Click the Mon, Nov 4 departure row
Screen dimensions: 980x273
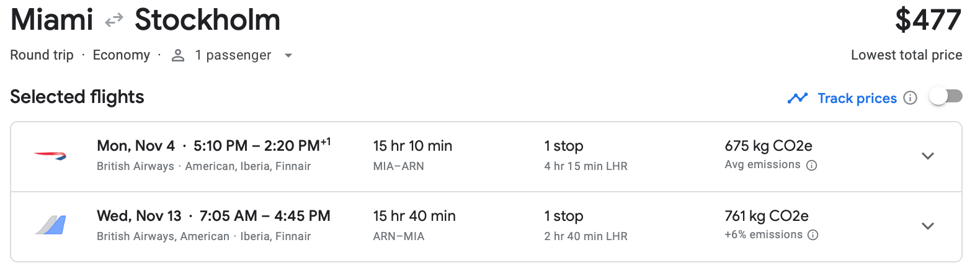point(486,156)
